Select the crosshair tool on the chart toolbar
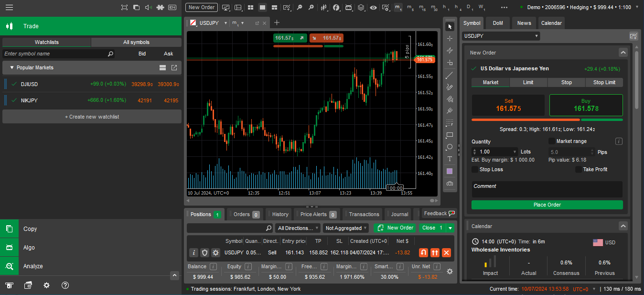This screenshot has width=644, height=295. pos(450,39)
